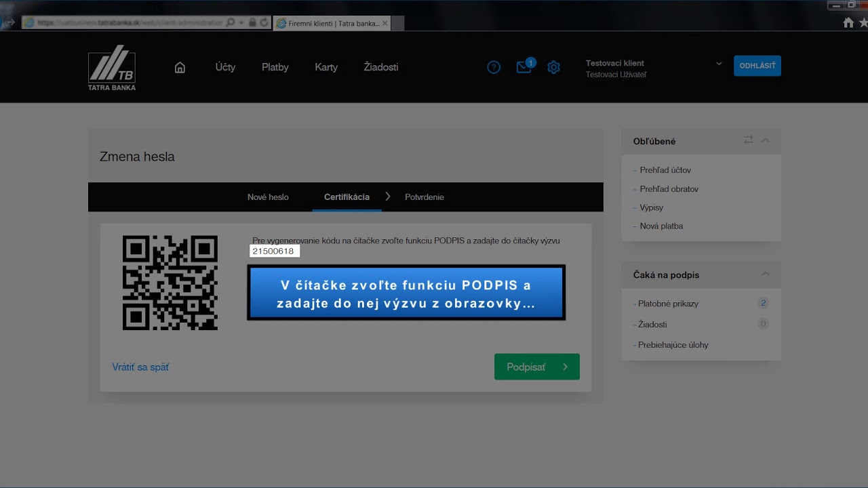Click the challenge code field 21500618
The height and width of the screenshot is (488, 868).
pyautogui.click(x=275, y=251)
